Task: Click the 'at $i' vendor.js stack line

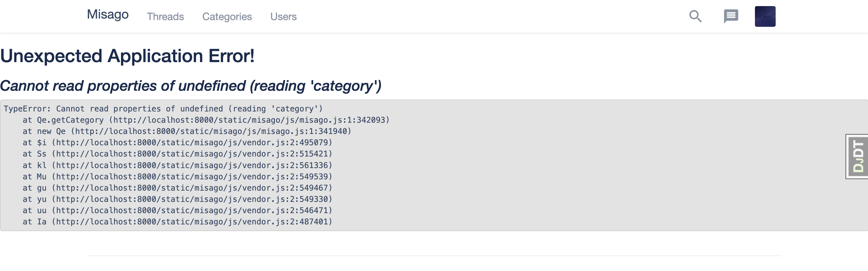Action: click(177, 143)
